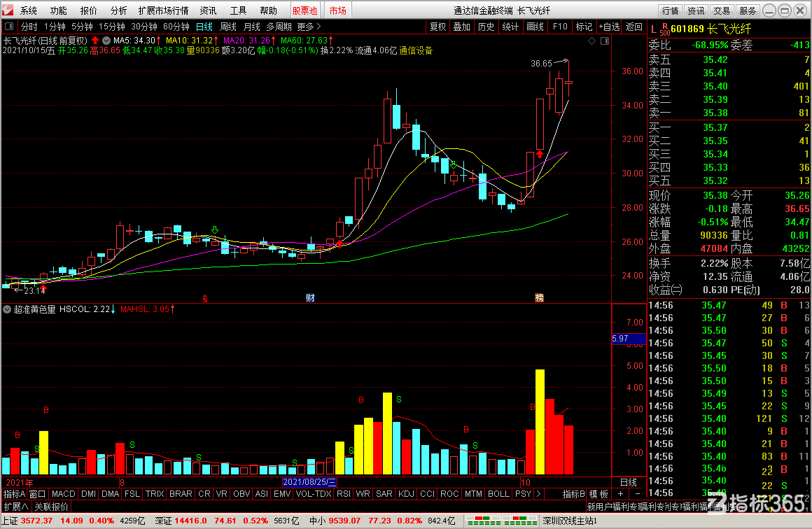
Task: Switch to the 周线 weekly chart tab
Action: tap(228, 27)
